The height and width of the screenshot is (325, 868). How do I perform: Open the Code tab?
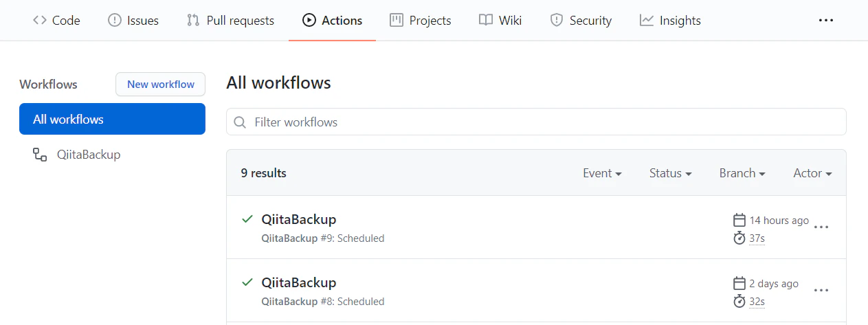click(56, 20)
